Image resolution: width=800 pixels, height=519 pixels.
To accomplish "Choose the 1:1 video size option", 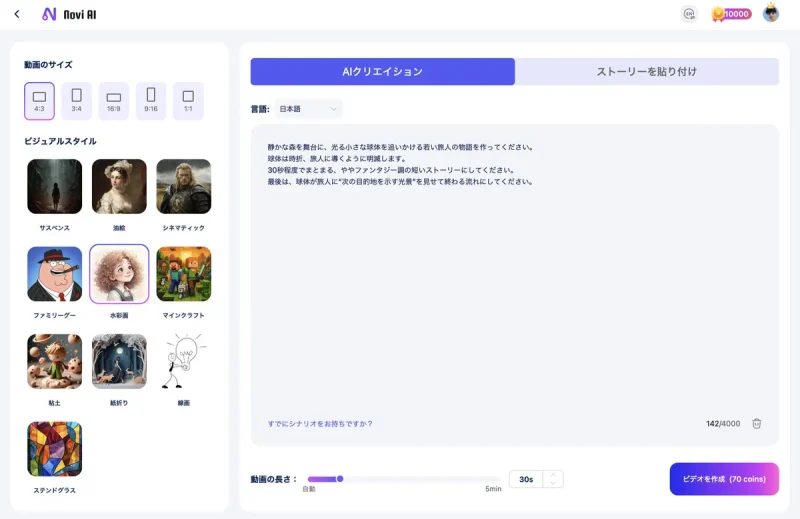I will point(188,98).
